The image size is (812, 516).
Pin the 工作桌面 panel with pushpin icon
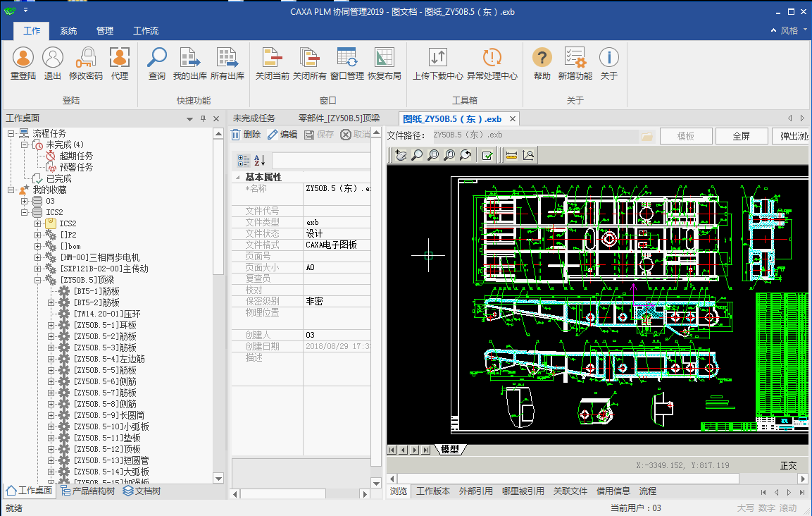(203, 118)
